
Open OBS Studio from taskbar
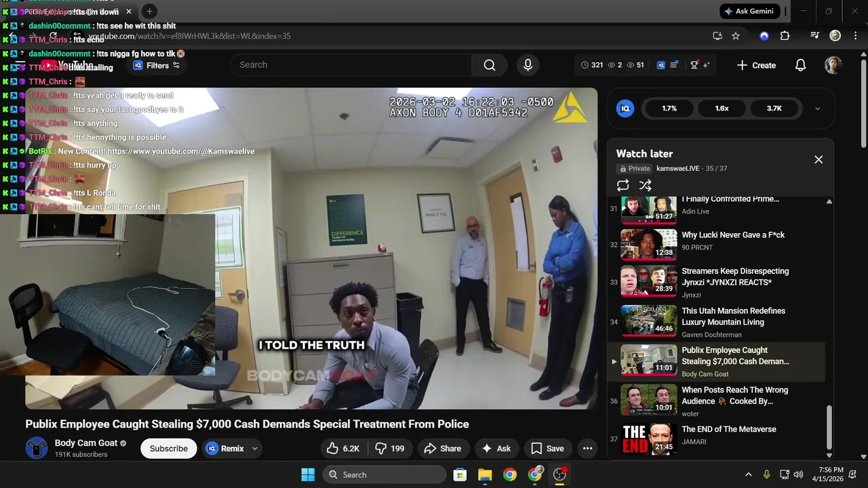[x=559, y=474]
